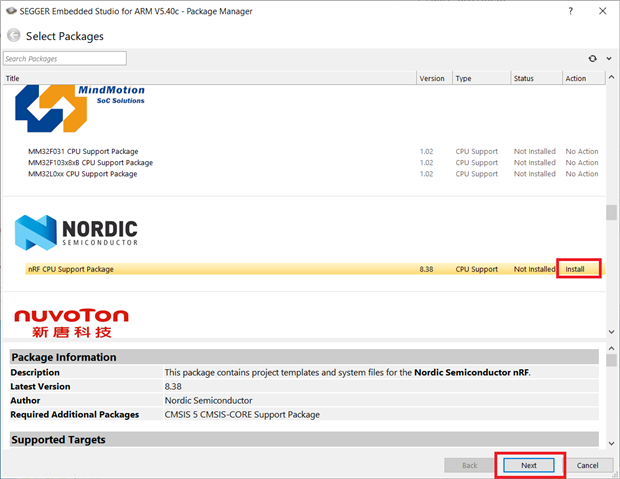Click the Nordic Semiconductor logo

click(x=76, y=233)
